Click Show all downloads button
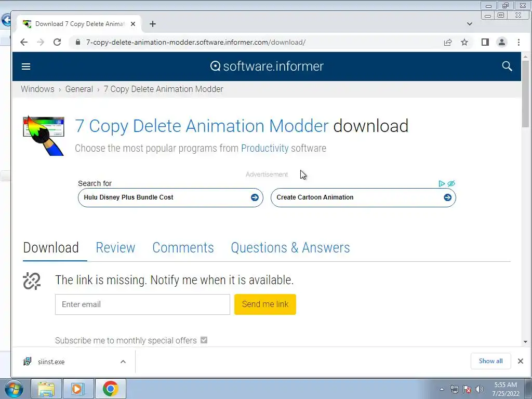The height and width of the screenshot is (399, 532). point(490,361)
